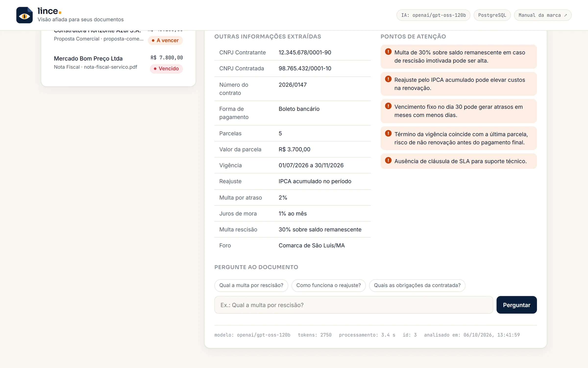The image size is (588, 368).
Task: Click the 'IPCA acumulado no período' value
Action: (315, 181)
